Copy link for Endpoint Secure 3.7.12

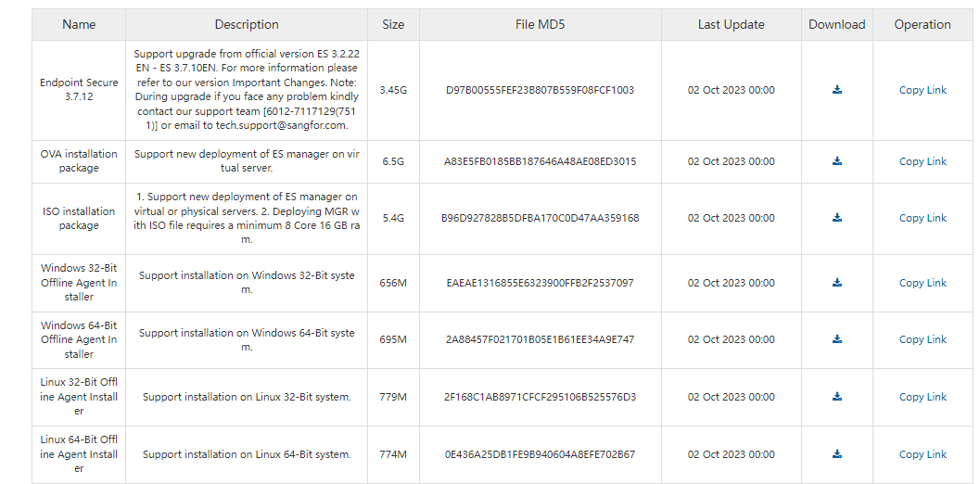(x=923, y=90)
